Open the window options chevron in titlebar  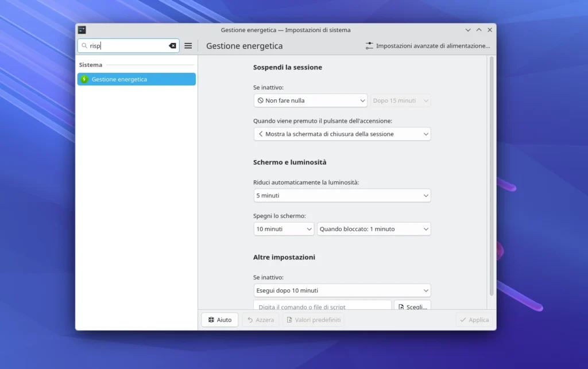[468, 29]
